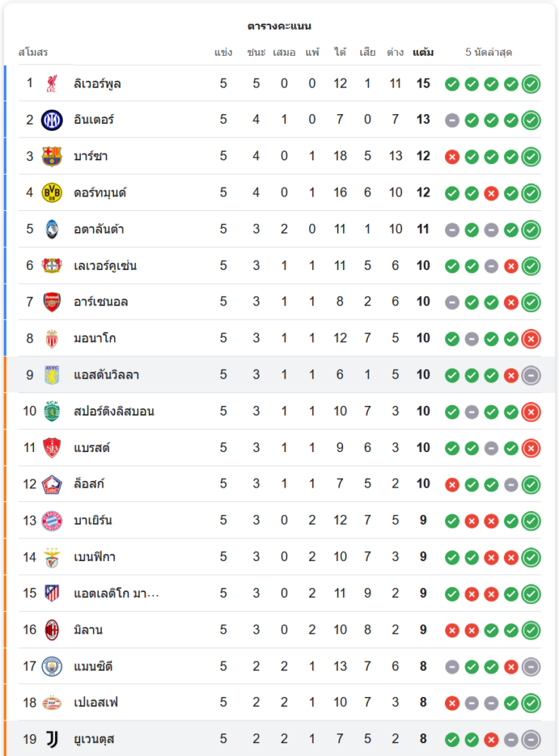
Task: Select the สโมสร club column header
Action: (33, 52)
